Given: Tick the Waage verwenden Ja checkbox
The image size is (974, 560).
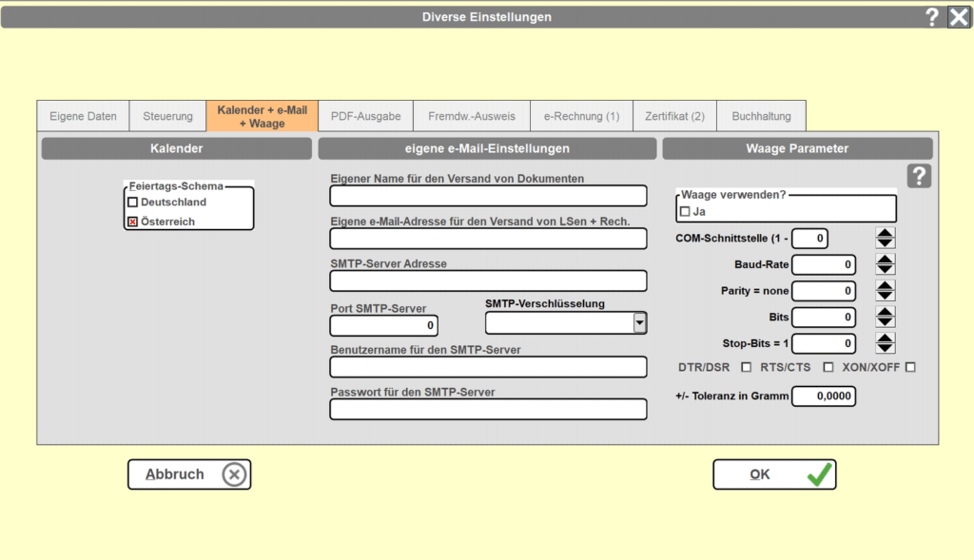Looking at the screenshot, I should point(685,211).
